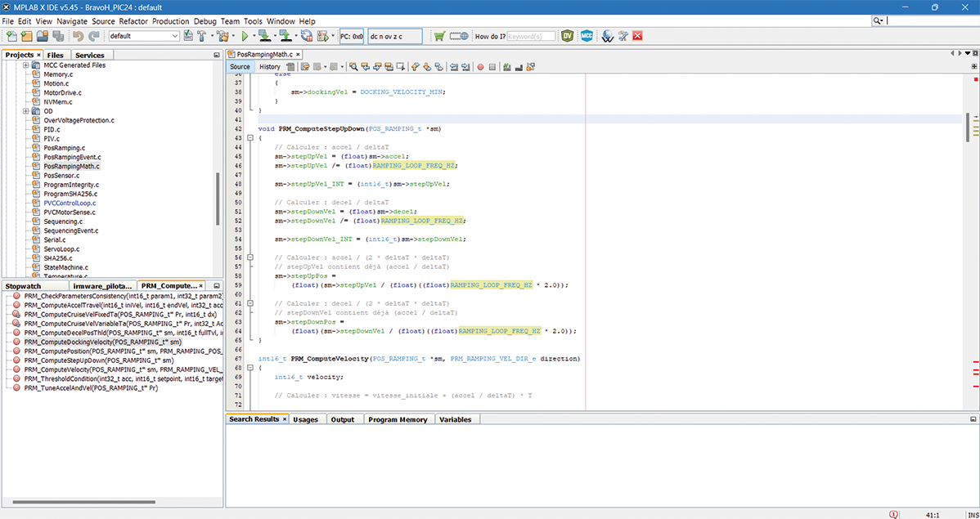Start macro recording with red circle
The height and width of the screenshot is (519, 980).
click(x=480, y=67)
